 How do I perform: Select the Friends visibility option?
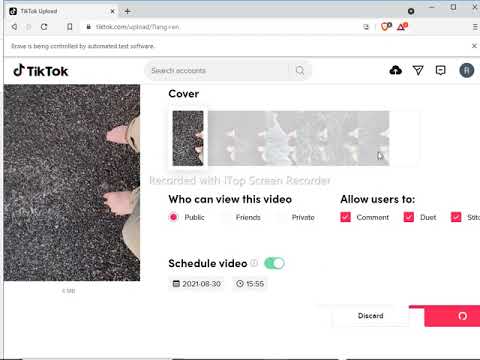(248, 217)
